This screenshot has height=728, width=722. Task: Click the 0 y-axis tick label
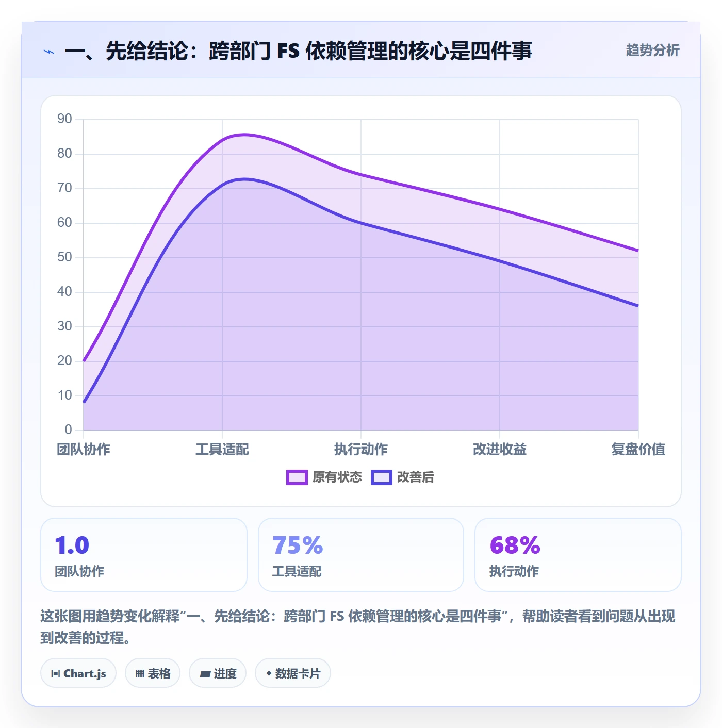68,430
